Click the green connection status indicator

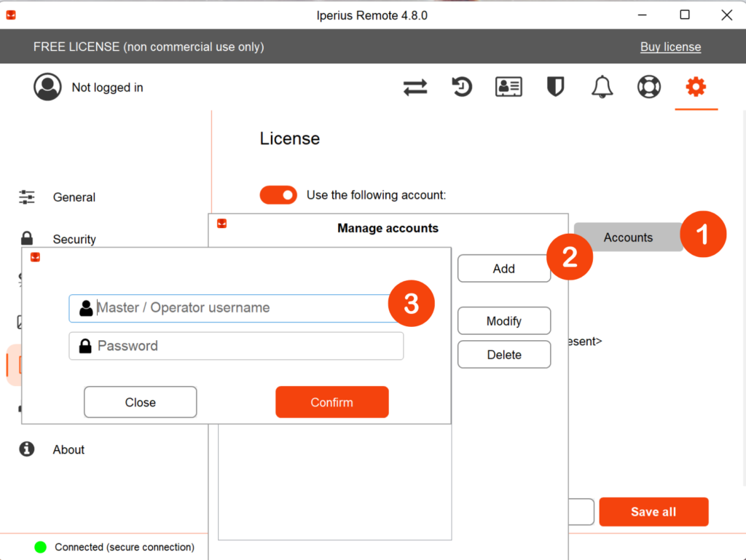(41, 547)
